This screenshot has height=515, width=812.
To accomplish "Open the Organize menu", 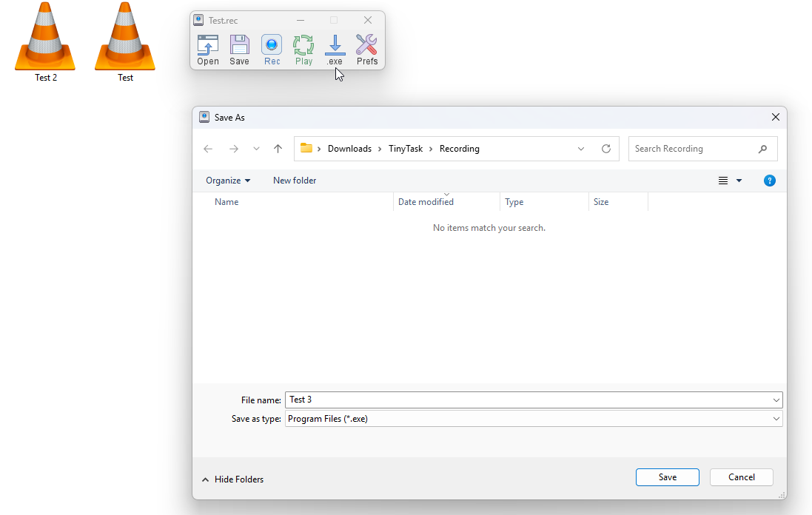I will tap(228, 180).
